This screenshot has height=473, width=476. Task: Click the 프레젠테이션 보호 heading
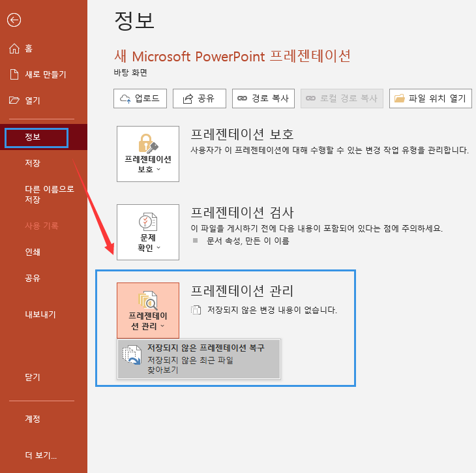pyautogui.click(x=243, y=134)
